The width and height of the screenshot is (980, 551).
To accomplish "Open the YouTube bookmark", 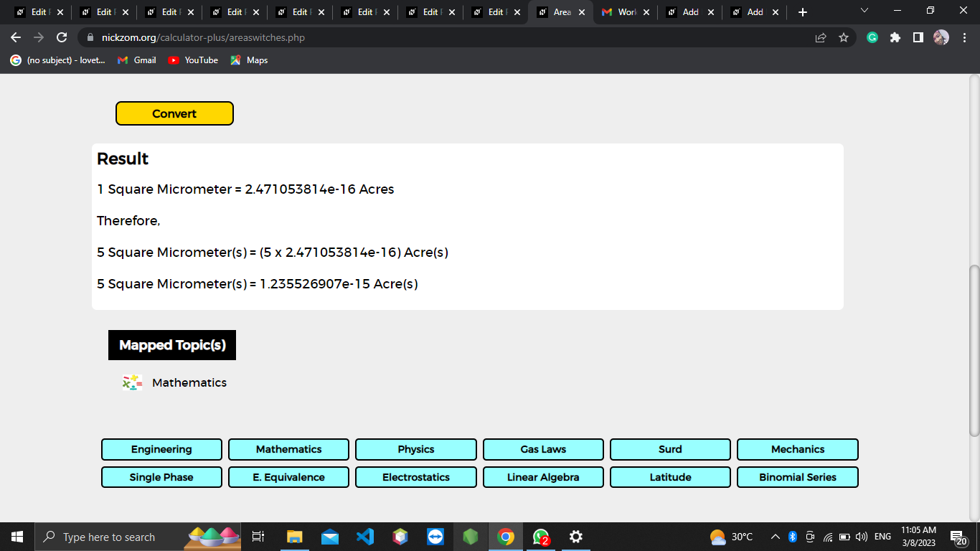I will [193, 60].
